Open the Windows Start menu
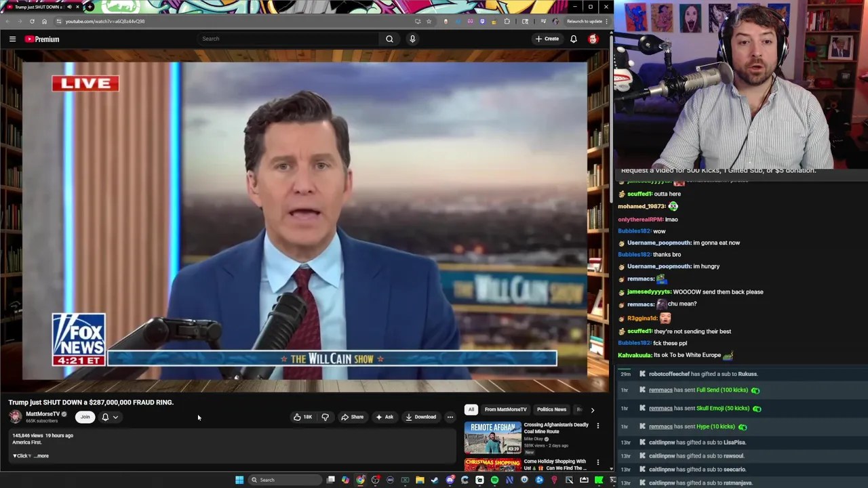The width and height of the screenshot is (868, 488). click(x=239, y=480)
